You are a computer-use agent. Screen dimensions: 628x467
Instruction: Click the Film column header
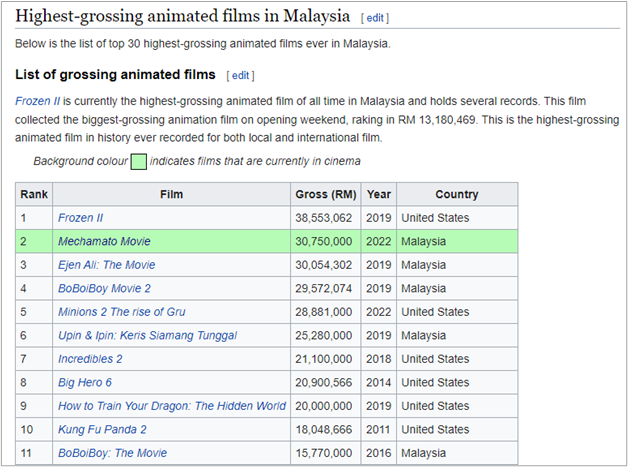coord(171,195)
